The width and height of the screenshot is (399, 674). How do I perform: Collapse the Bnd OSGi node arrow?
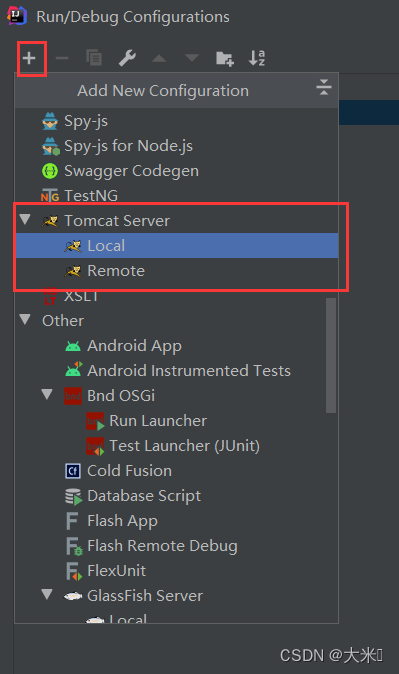(x=47, y=394)
